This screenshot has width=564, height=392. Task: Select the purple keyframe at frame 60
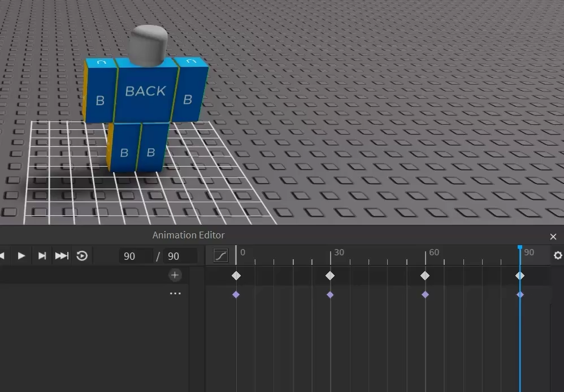[x=425, y=294]
